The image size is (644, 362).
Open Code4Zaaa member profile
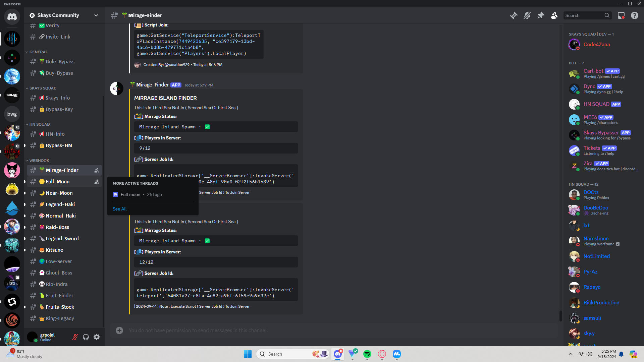(x=597, y=44)
